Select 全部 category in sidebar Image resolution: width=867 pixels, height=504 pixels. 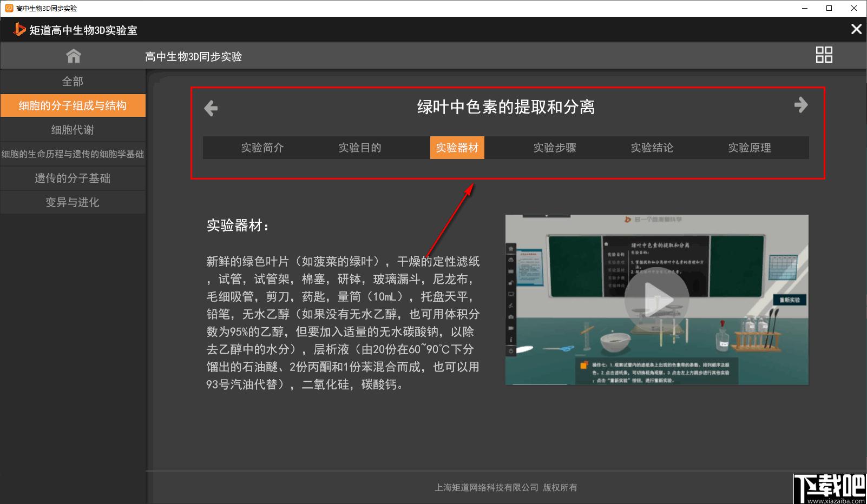[x=73, y=81]
